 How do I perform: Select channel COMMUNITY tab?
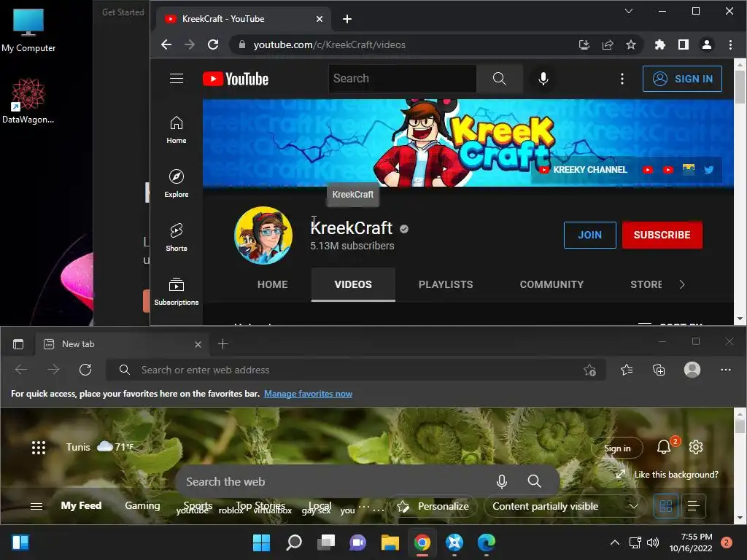[x=551, y=284]
